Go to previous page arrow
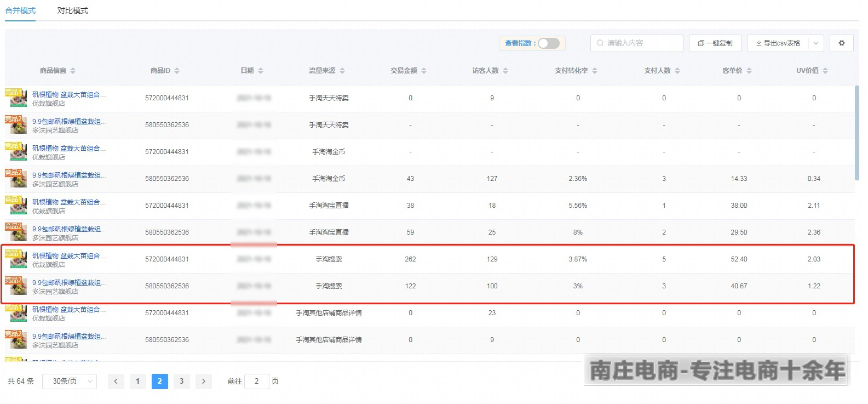This screenshot has width=868, height=404. pyautogui.click(x=116, y=381)
